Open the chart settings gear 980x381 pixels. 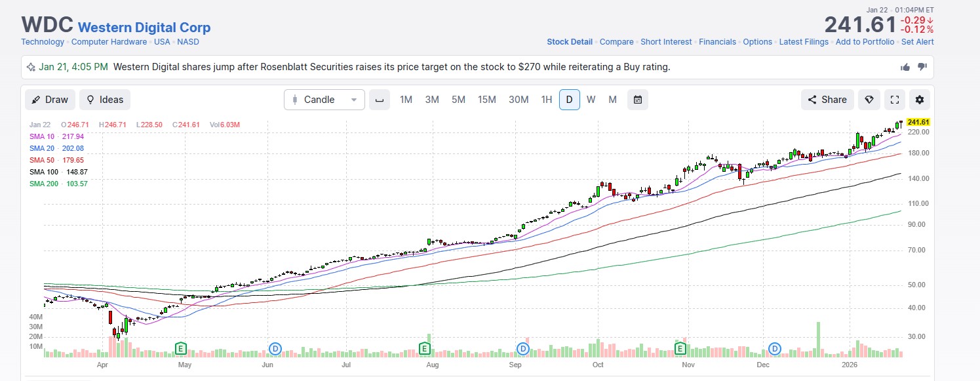tap(919, 100)
